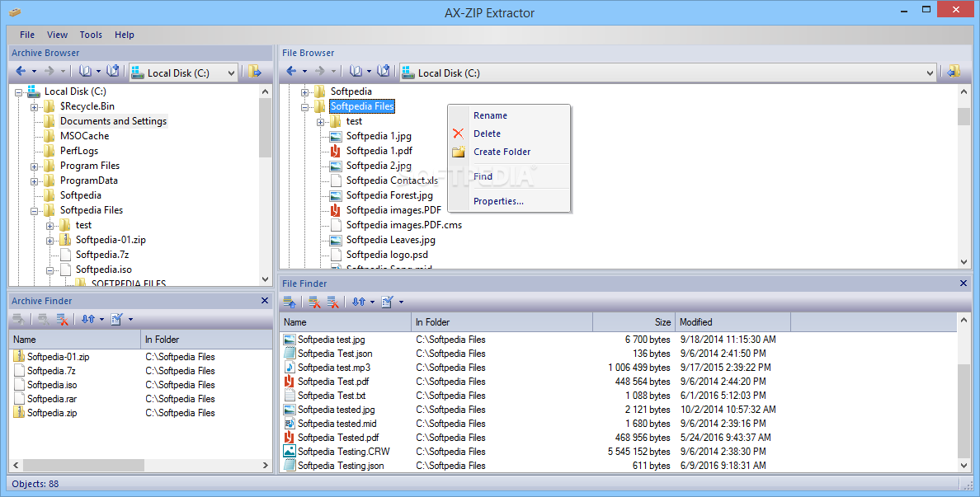Click the AX-ZIP Extractor app icon in title bar
Screen dimensions: 980x497
[15, 12]
